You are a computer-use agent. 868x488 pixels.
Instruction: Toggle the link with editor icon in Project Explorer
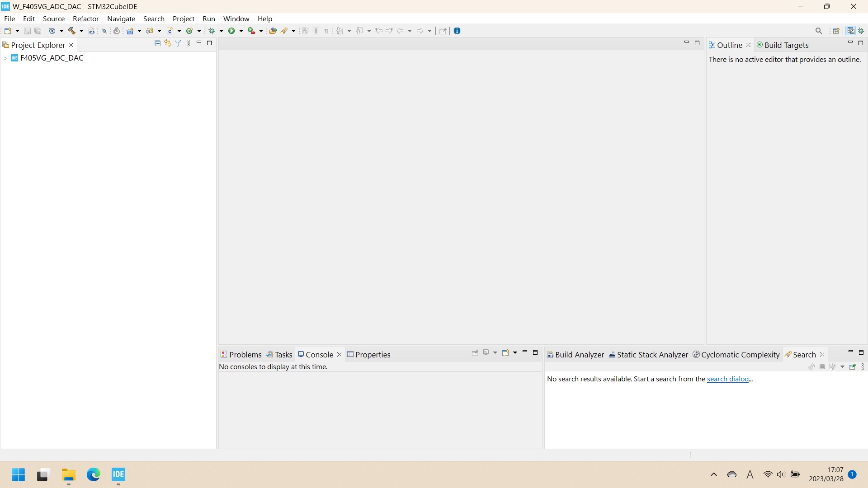(x=168, y=42)
